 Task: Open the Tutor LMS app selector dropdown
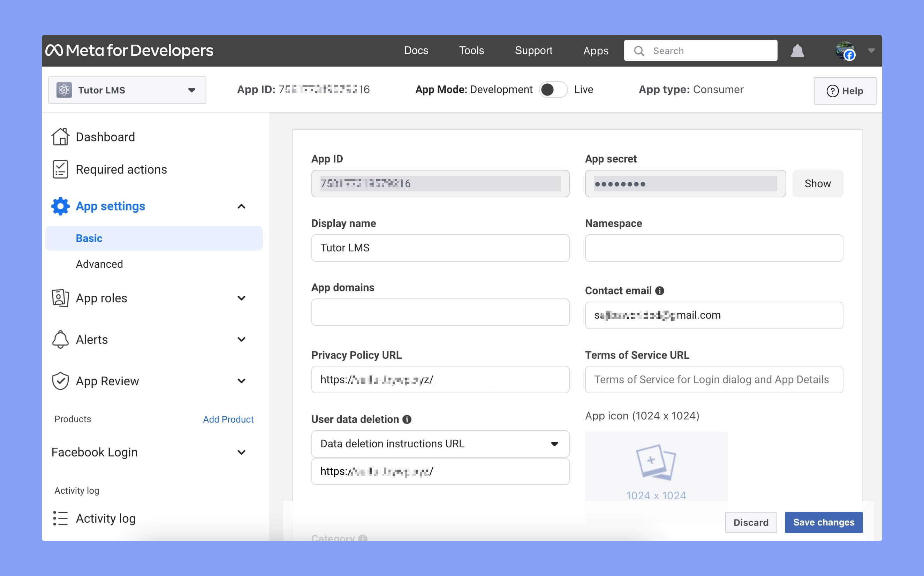pos(127,90)
